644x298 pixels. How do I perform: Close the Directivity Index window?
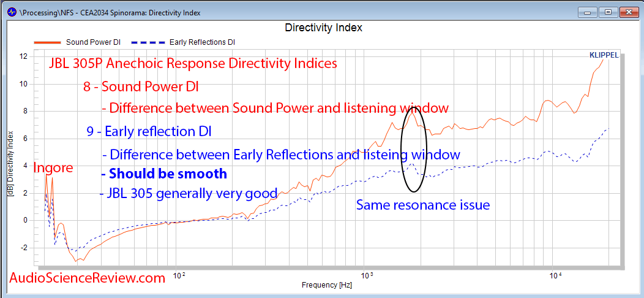click(629, 12)
